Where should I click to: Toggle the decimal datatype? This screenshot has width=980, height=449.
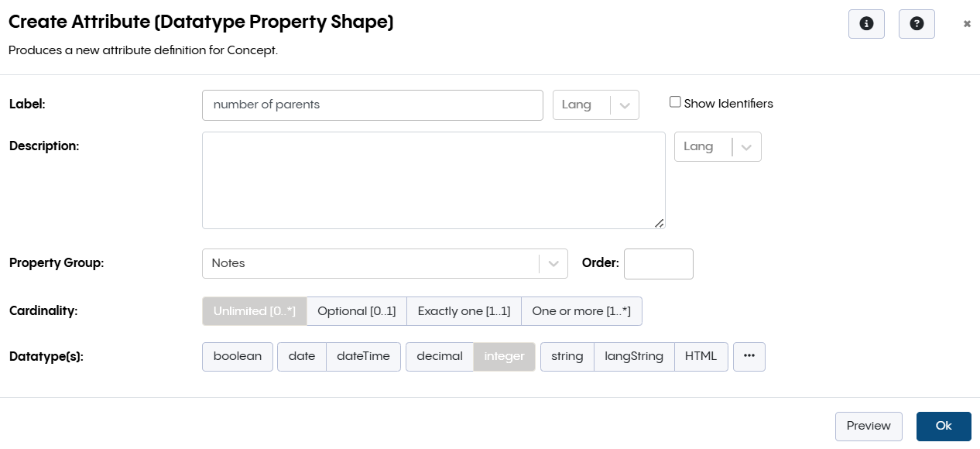[439, 356]
